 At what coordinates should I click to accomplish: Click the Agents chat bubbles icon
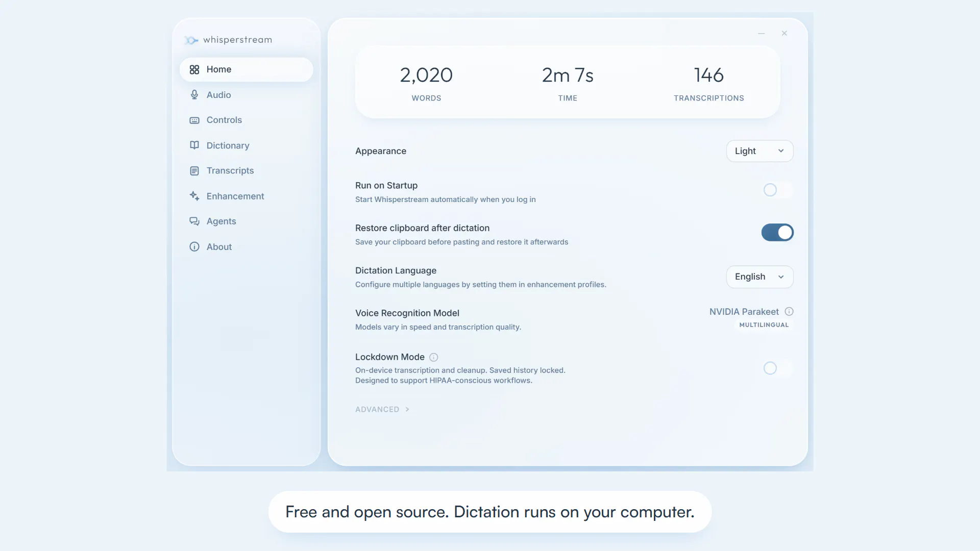(x=194, y=221)
